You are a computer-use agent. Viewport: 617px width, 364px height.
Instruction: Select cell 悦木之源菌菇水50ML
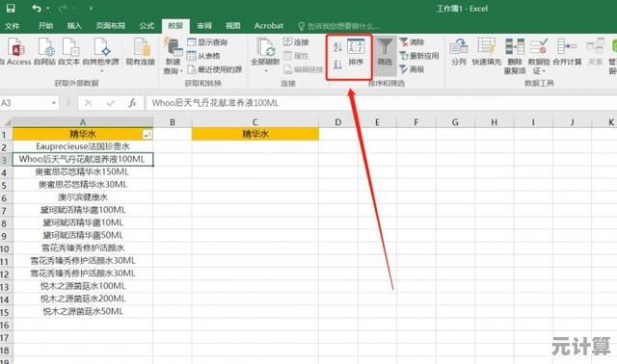pyautogui.click(x=83, y=312)
